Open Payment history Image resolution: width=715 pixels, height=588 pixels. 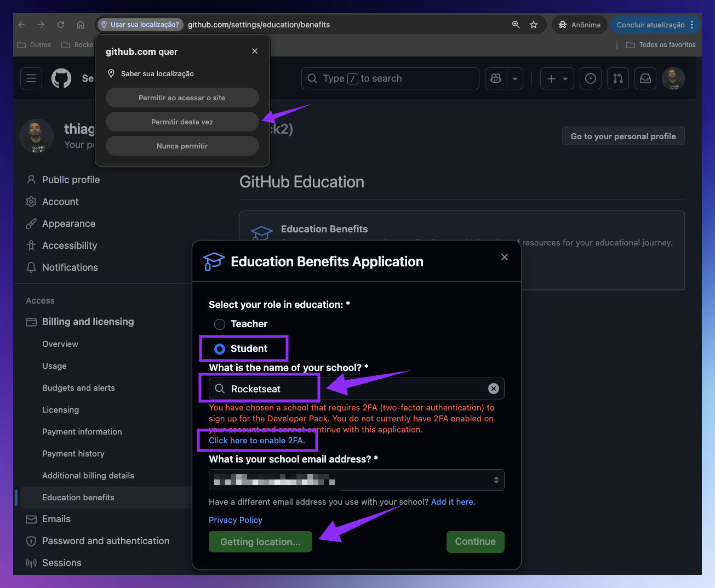click(73, 454)
